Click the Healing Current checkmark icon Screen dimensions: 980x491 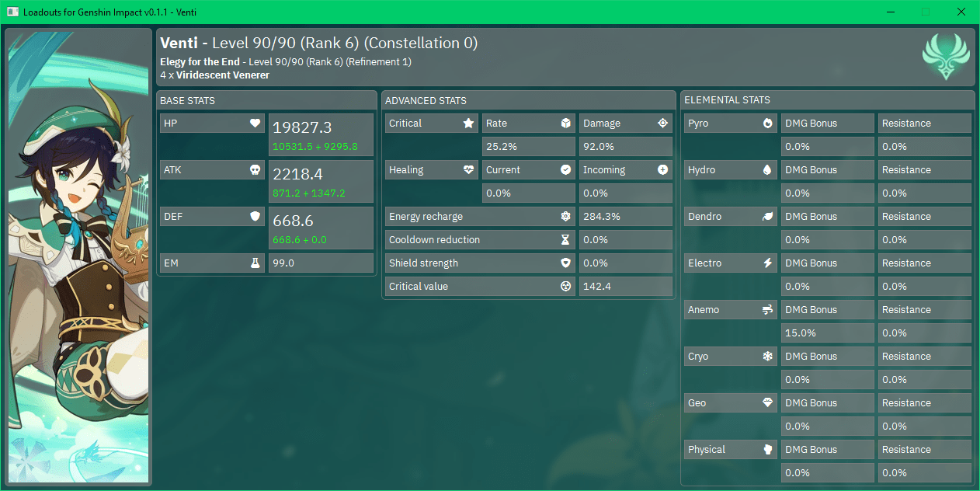565,170
